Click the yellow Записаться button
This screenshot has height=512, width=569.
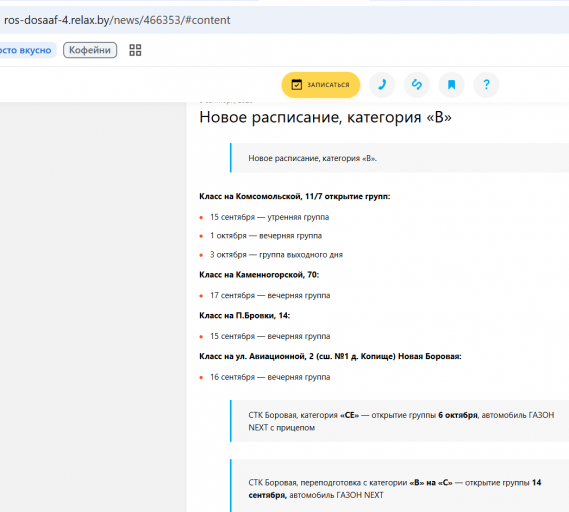click(x=321, y=85)
